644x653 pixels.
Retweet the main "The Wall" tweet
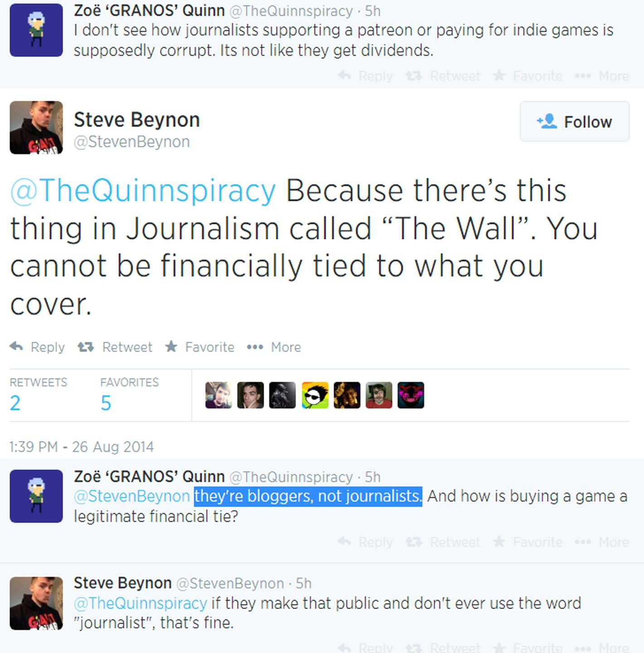point(115,347)
